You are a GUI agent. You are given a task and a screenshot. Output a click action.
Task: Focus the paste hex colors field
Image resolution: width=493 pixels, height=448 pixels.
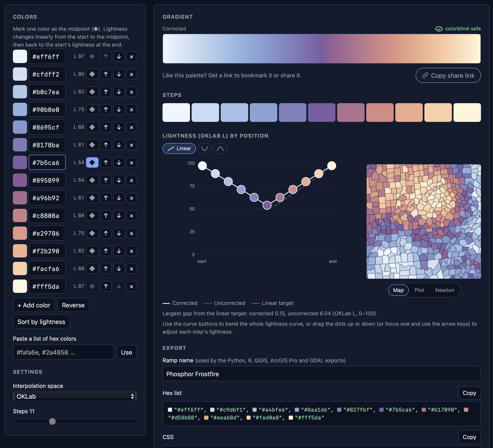pyautogui.click(x=63, y=352)
